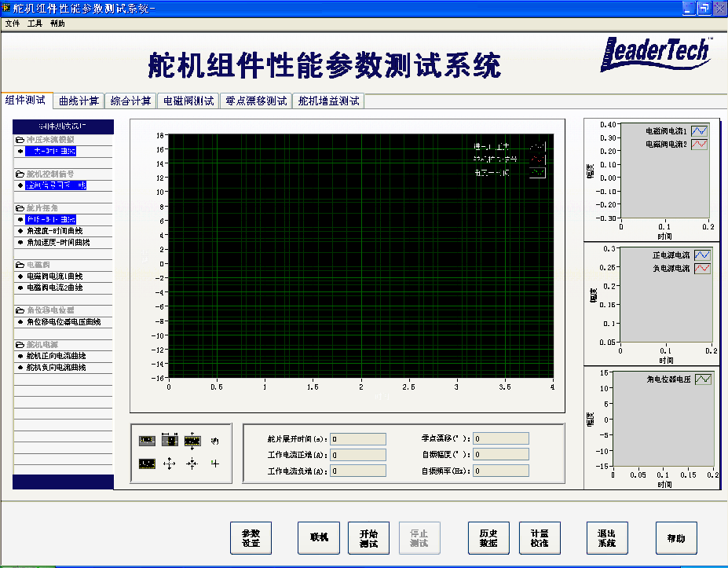Click 电磁阀电流1 blue plot legend swatch
Screen dimensions: 728x568
[x=700, y=131]
